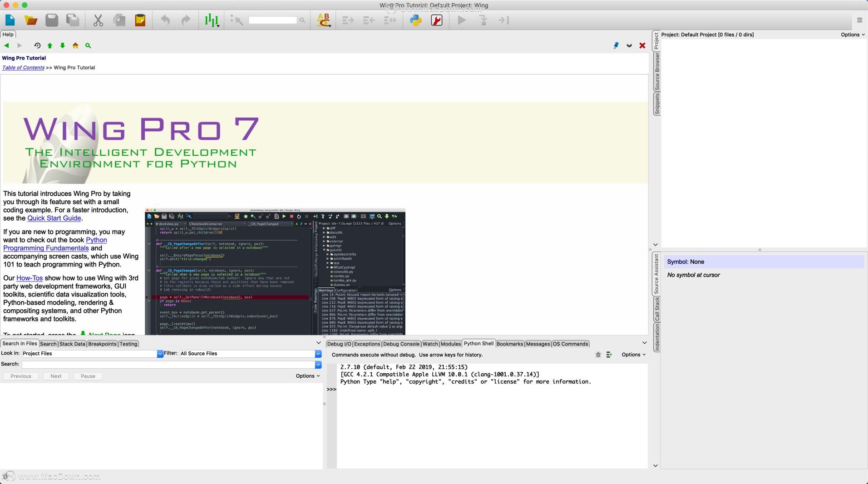The image size is (868, 484).
Task: Close Help document with red X
Action: pyautogui.click(x=642, y=45)
